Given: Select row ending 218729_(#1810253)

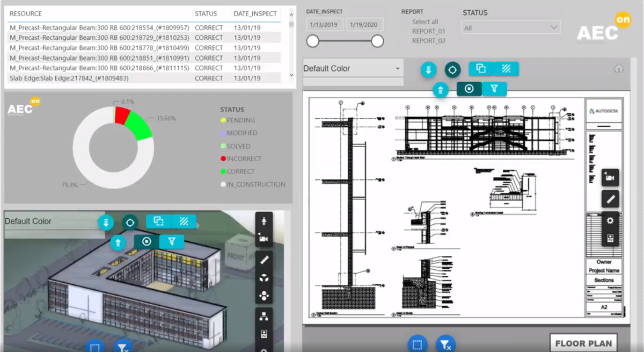Looking at the screenshot, I should pyautogui.click(x=144, y=38).
